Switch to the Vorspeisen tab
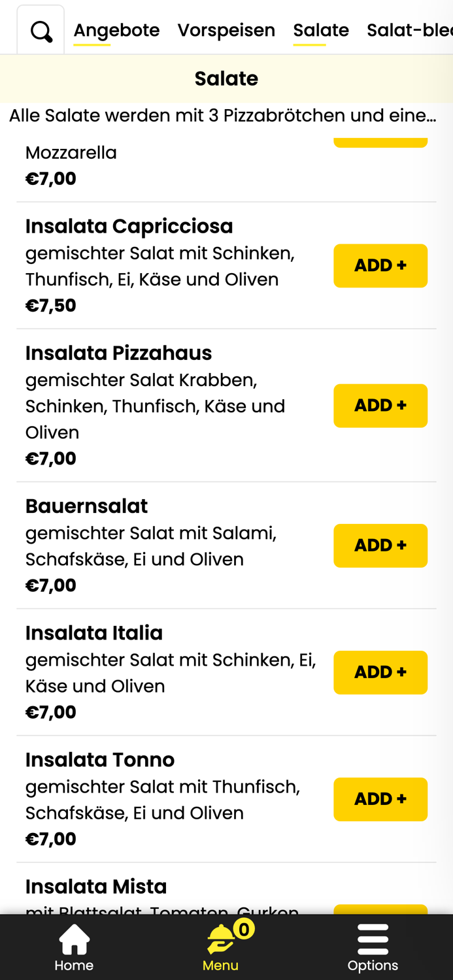The height and width of the screenshot is (980, 453). tap(226, 30)
